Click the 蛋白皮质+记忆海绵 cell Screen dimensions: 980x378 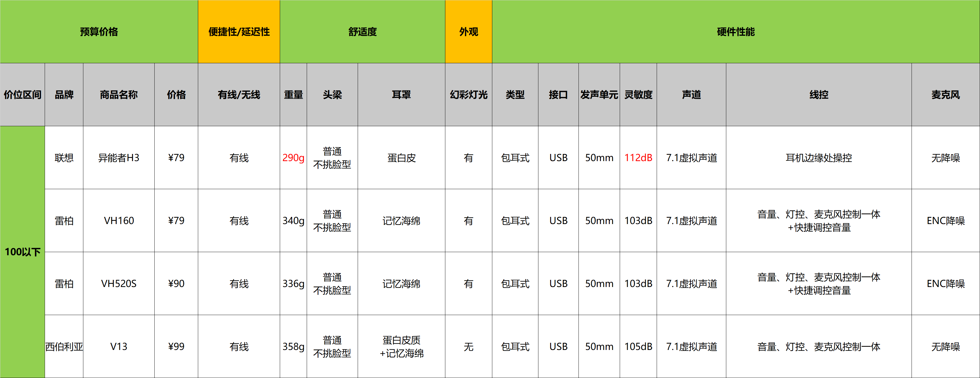coord(401,347)
